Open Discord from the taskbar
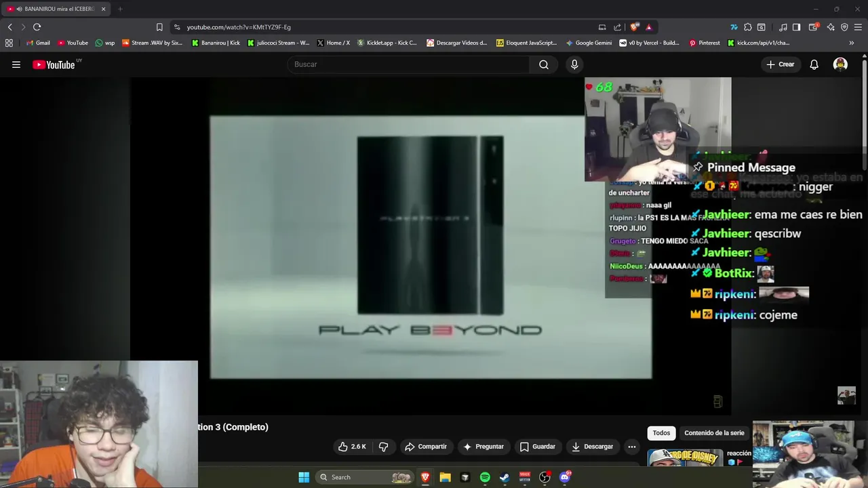868x488 pixels. point(565,477)
